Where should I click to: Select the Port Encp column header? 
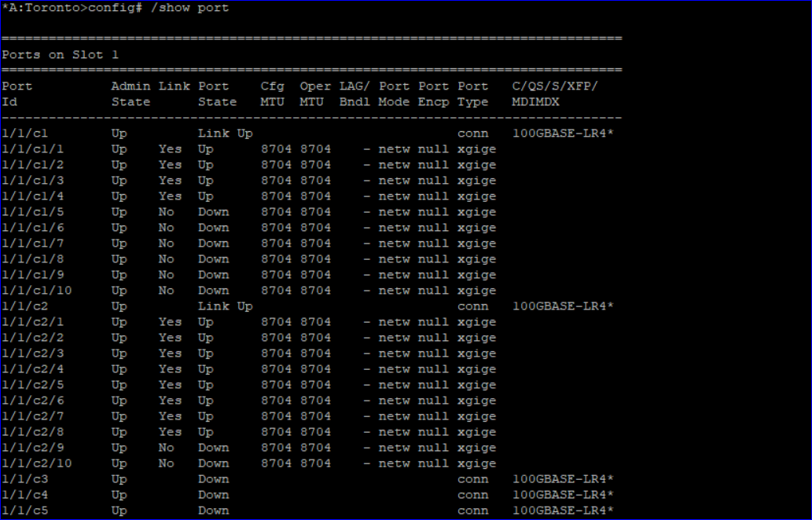(433, 93)
